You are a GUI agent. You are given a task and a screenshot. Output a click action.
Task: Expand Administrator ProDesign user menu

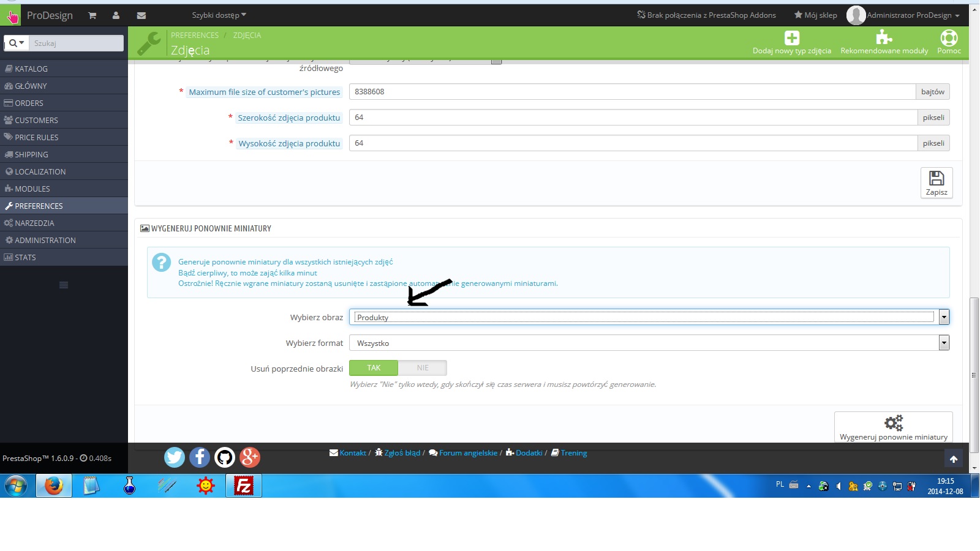coord(913,15)
